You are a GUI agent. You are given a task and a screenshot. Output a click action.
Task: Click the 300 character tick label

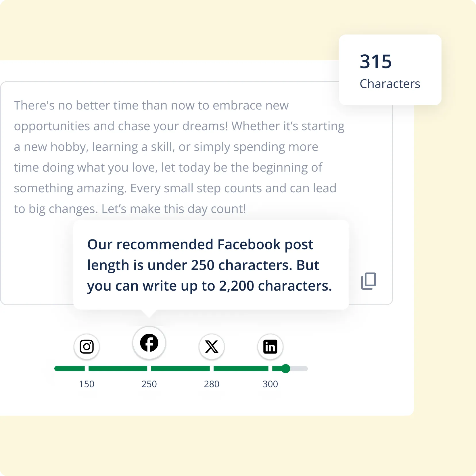pos(270,384)
